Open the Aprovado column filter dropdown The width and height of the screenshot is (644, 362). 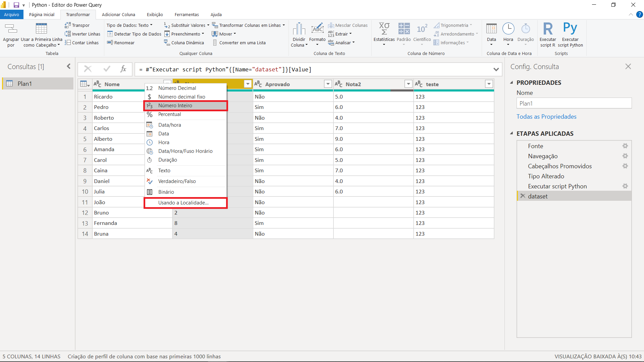(x=328, y=84)
